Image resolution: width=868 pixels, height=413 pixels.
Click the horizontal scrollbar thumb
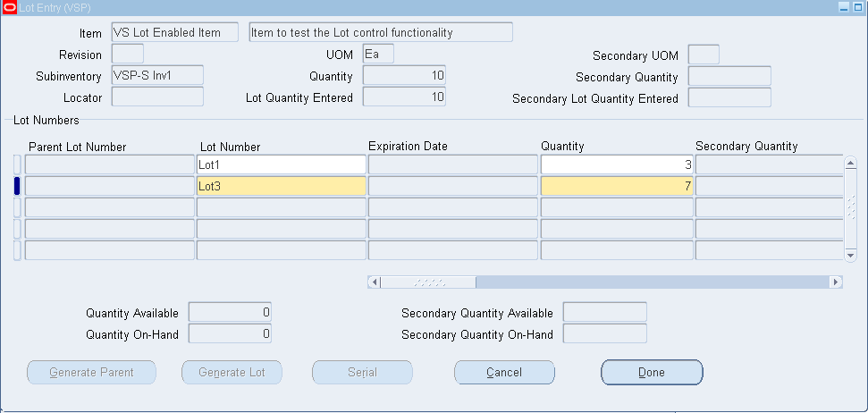[x=428, y=282]
